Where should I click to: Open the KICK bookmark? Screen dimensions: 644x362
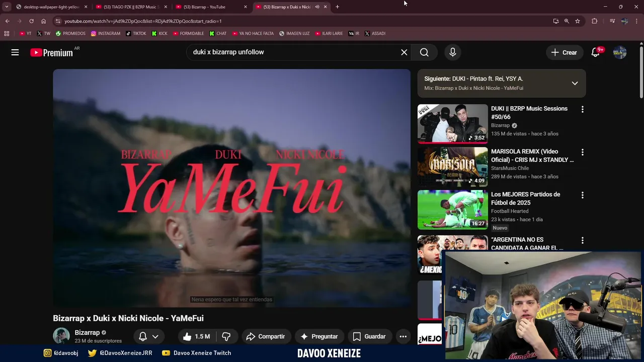(x=159, y=34)
